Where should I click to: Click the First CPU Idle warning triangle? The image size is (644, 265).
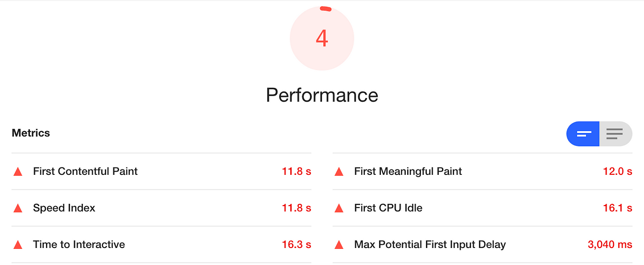pyautogui.click(x=339, y=208)
